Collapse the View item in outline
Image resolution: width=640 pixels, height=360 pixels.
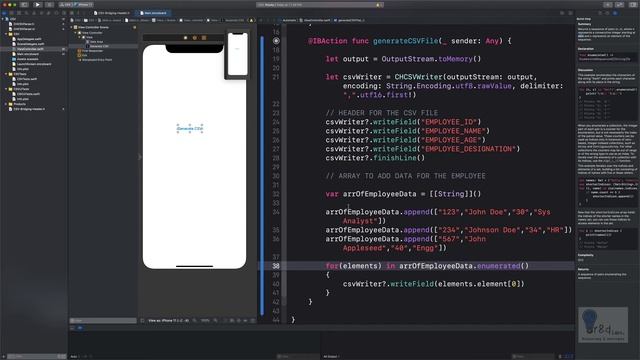79,37
